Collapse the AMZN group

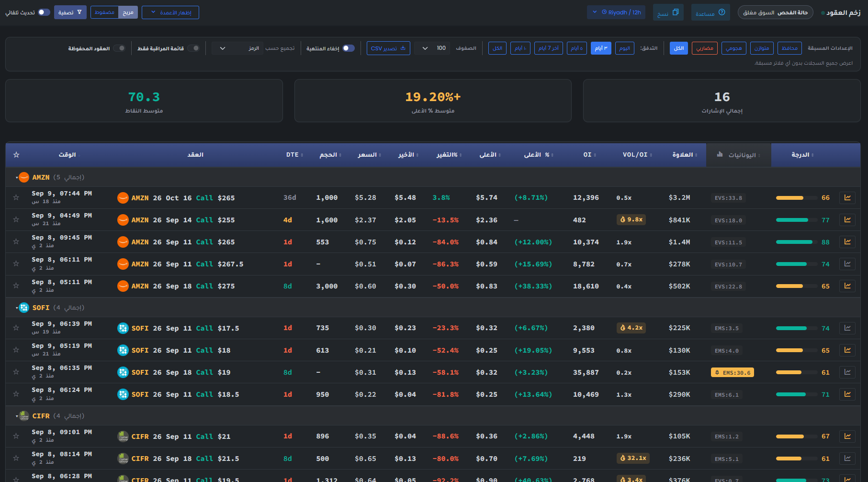point(17,178)
